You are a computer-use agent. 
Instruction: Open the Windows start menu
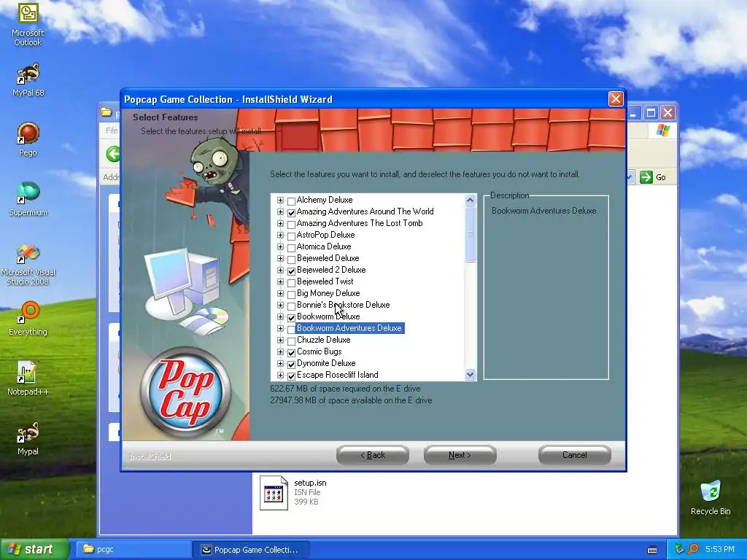pyautogui.click(x=34, y=550)
